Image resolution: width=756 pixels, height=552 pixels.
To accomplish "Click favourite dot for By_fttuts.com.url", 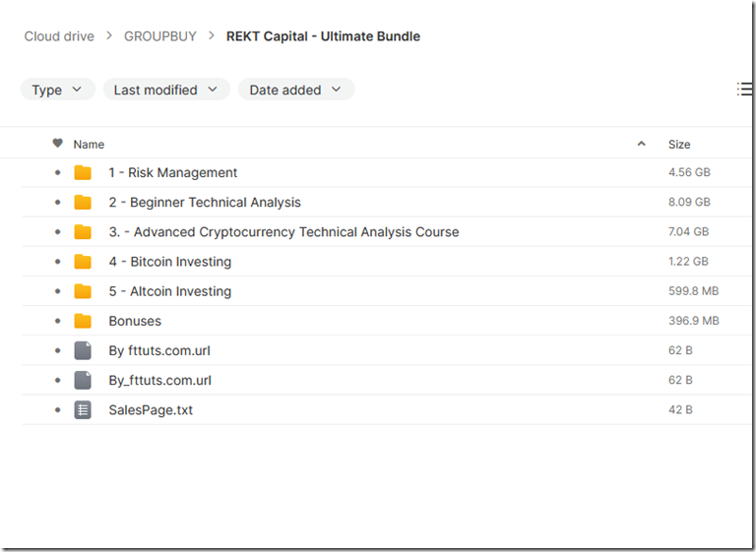I will point(58,381).
